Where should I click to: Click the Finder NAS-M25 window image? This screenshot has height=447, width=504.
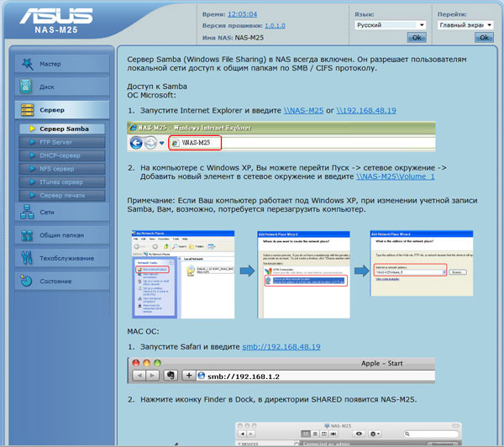coord(349,434)
